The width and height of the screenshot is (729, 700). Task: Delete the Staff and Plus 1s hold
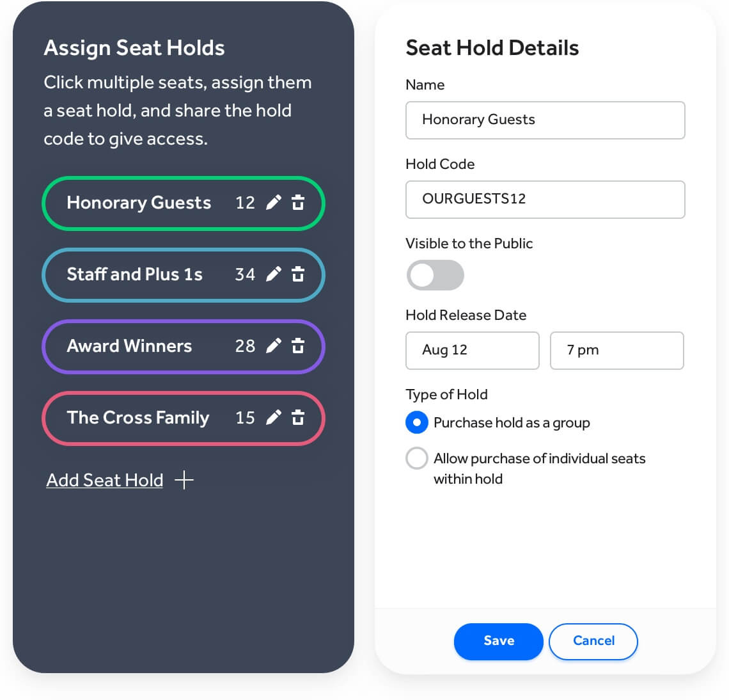298,274
